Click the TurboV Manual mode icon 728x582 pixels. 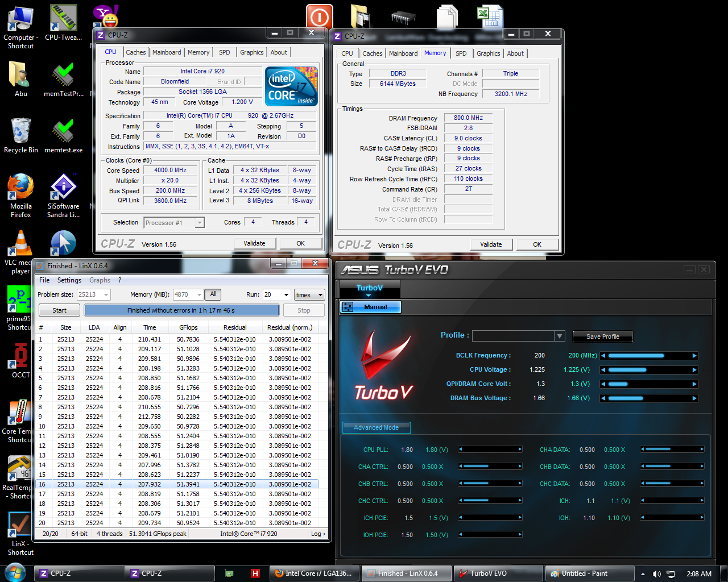coord(348,307)
